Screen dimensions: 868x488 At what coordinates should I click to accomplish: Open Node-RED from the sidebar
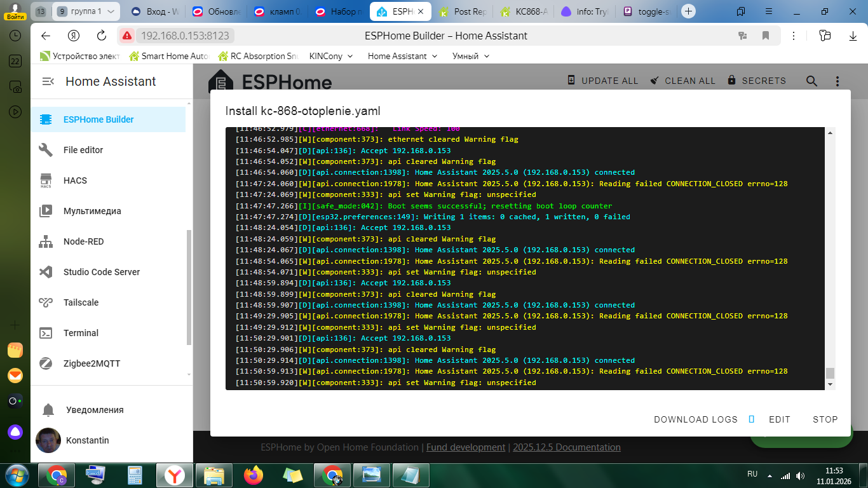pyautogui.click(x=83, y=241)
